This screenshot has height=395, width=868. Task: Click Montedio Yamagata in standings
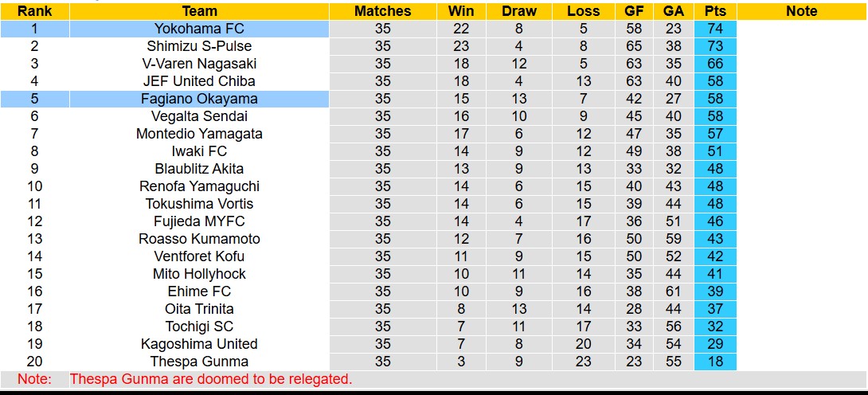199,134
